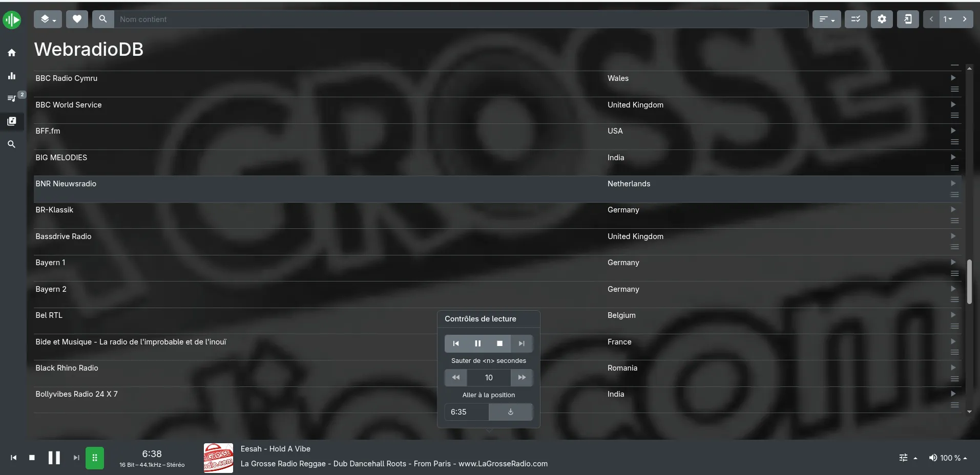Image resolution: width=980 pixels, height=475 pixels.
Task: Open the view layout dropdown near the search bar
Action: pyautogui.click(x=48, y=19)
